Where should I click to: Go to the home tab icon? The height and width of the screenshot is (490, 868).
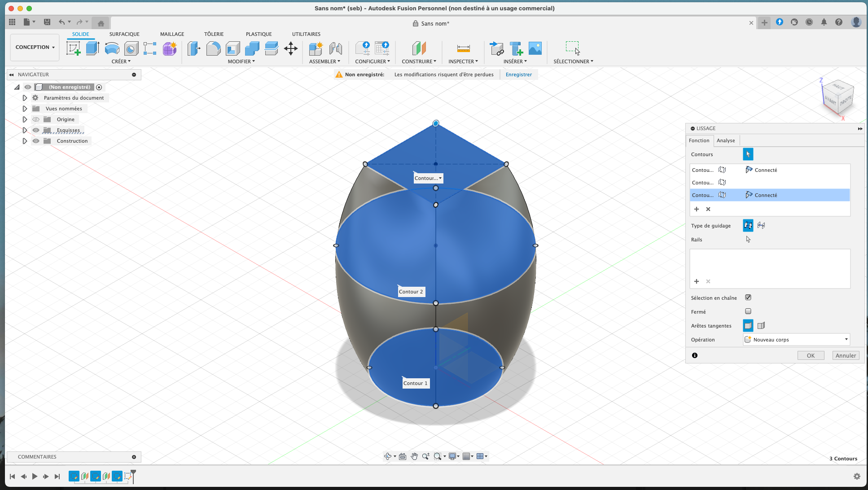(x=101, y=23)
